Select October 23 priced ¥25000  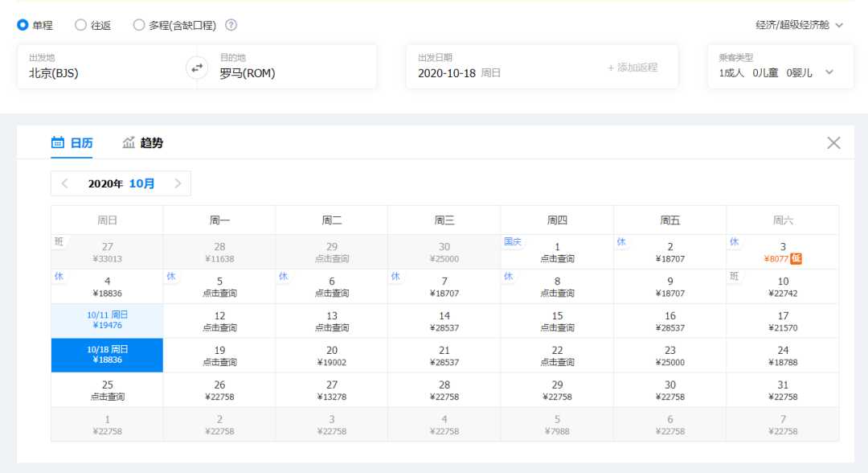pos(669,355)
